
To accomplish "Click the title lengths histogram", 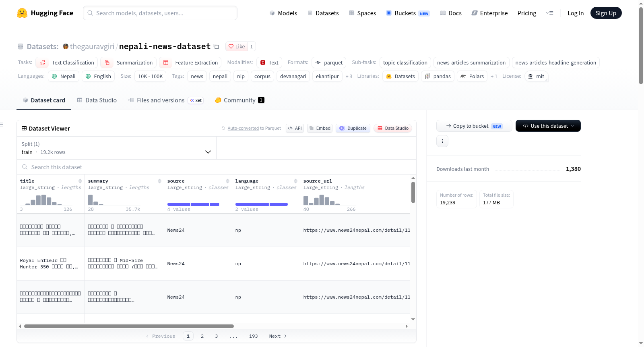I will pos(46,199).
